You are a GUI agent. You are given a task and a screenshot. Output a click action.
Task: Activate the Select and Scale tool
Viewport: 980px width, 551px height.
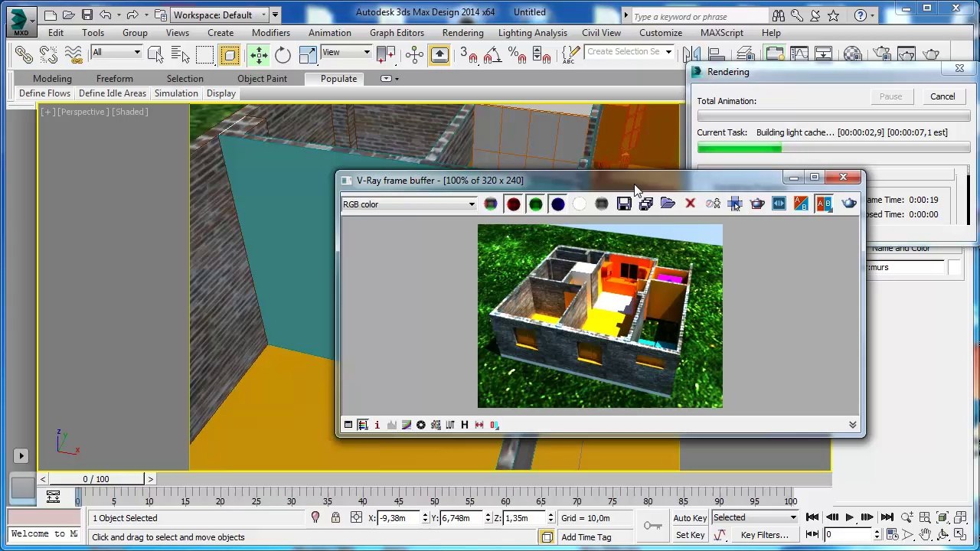307,54
